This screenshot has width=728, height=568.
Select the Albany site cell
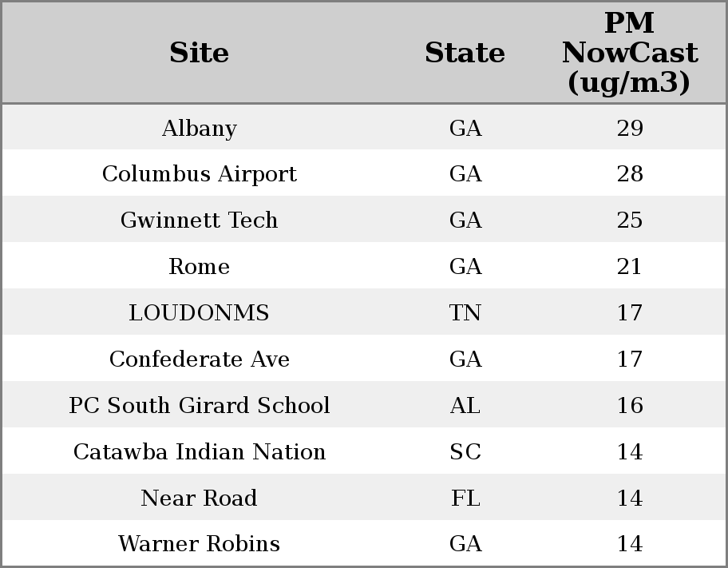[200, 128]
